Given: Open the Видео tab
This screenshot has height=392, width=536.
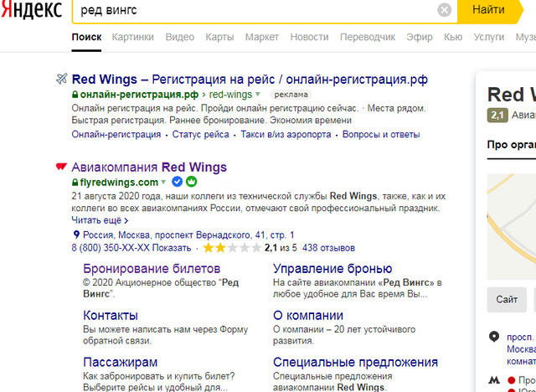Looking at the screenshot, I should click(x=180, y=37).
